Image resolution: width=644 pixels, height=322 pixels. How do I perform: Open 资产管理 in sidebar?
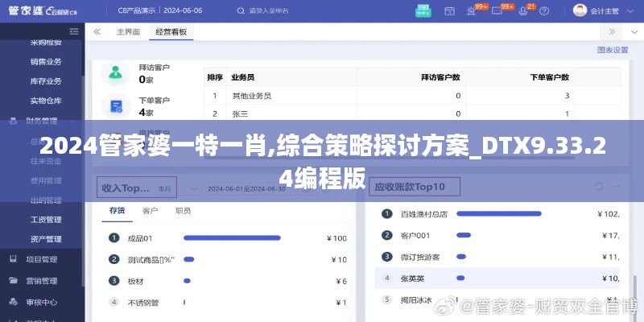click(x=46, y=239)
